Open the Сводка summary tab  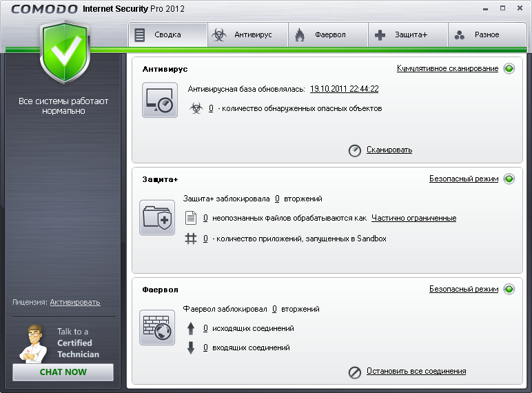point(167,34)
